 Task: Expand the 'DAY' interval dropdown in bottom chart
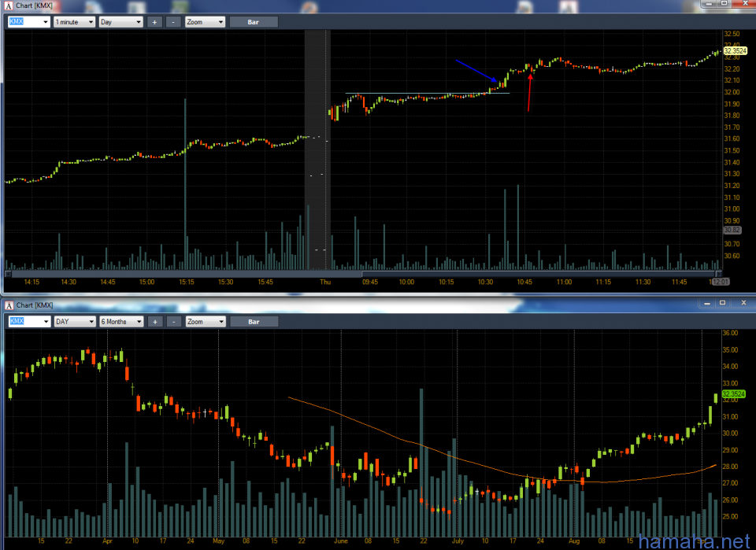75,321
